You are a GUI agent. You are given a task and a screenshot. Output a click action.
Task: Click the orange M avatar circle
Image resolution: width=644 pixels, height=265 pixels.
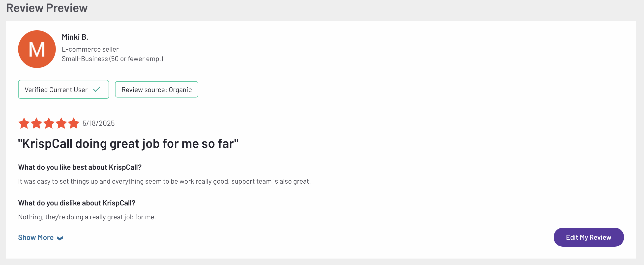click(37, 49)
